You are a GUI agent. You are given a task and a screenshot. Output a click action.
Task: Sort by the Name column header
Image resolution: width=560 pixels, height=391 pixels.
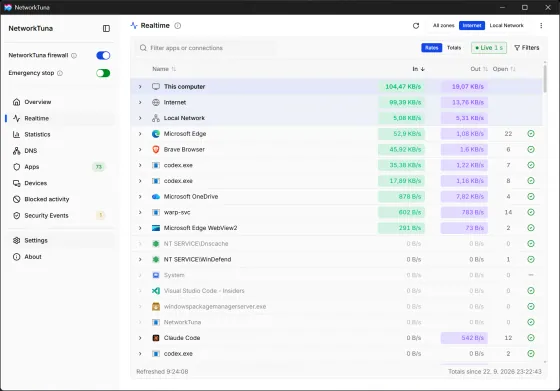pyautogui.click(x=164, y=69)
